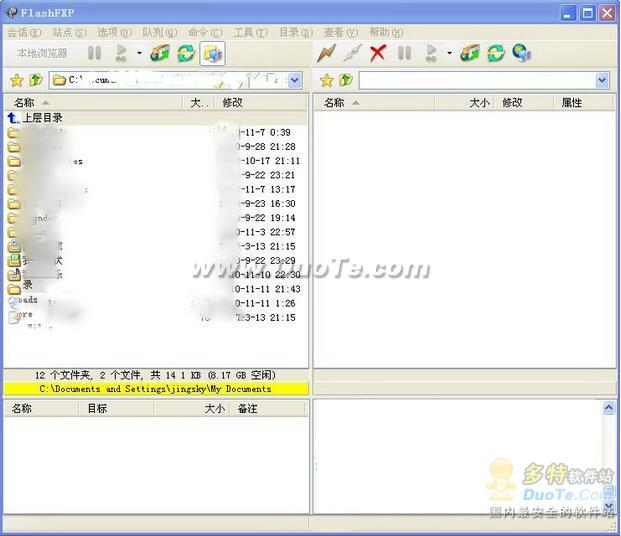This screenshot has height=536, width=621.
Task: Expand the play dropdown arrow in left toolbar
Action: click(139, 53)
